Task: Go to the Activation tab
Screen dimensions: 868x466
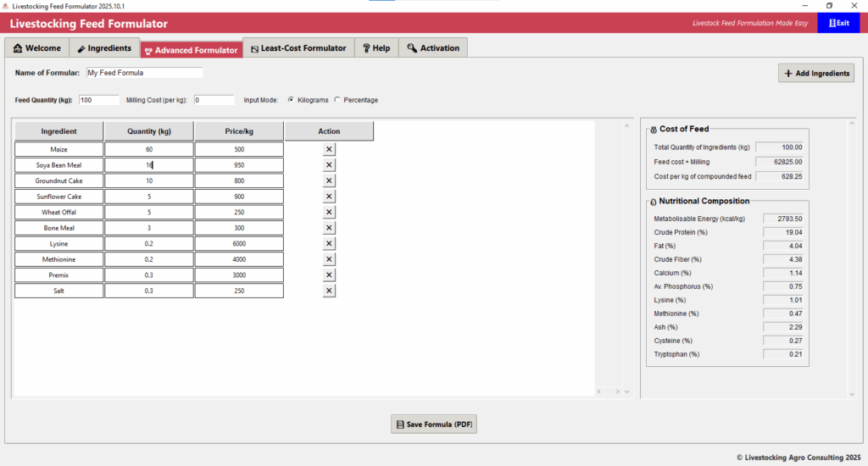Action: (433, 48)
